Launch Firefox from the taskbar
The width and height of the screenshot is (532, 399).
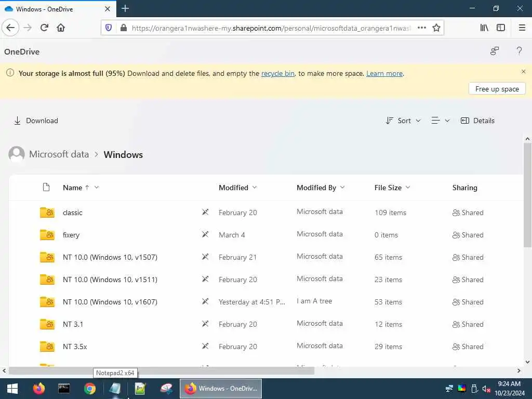tap(38, 389)
